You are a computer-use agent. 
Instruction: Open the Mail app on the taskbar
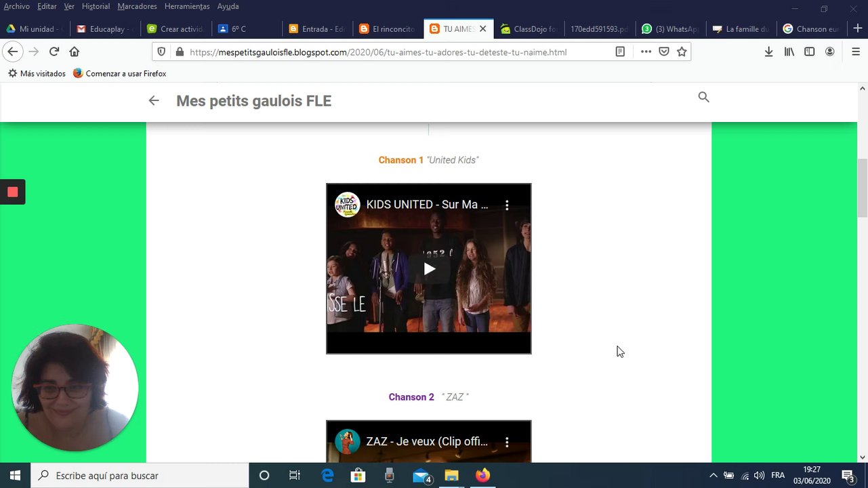[x=421, y=475]
